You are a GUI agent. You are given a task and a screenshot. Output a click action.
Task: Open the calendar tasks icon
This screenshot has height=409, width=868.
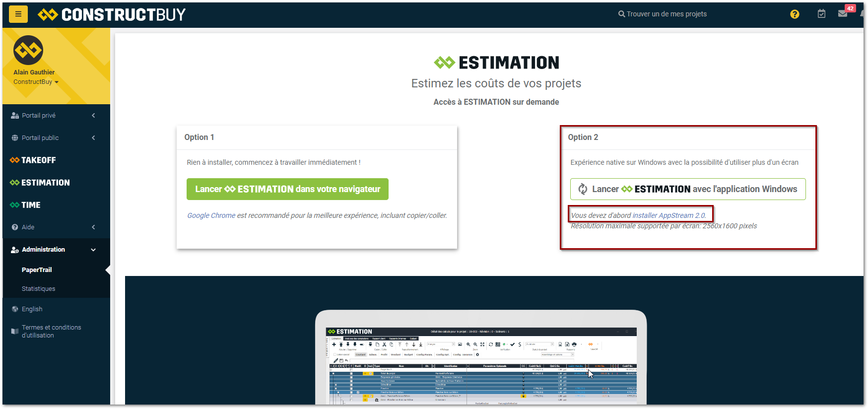(x=821, y=14)
